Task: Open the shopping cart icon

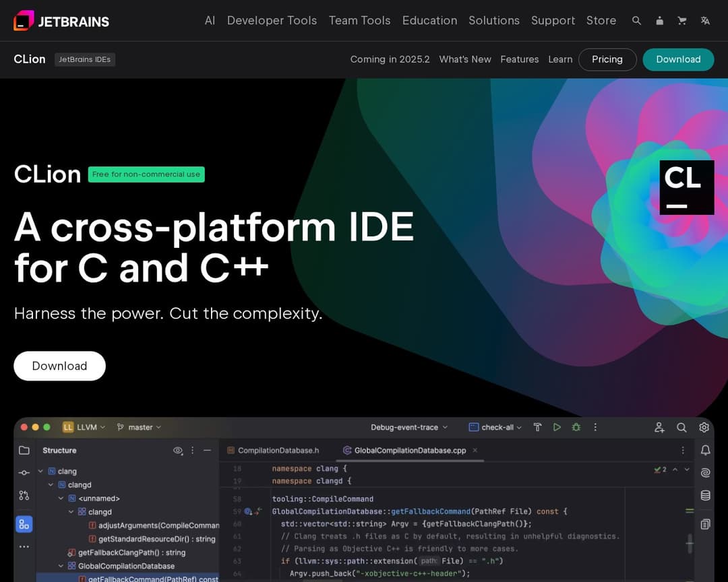Action: tap(682, 21)
